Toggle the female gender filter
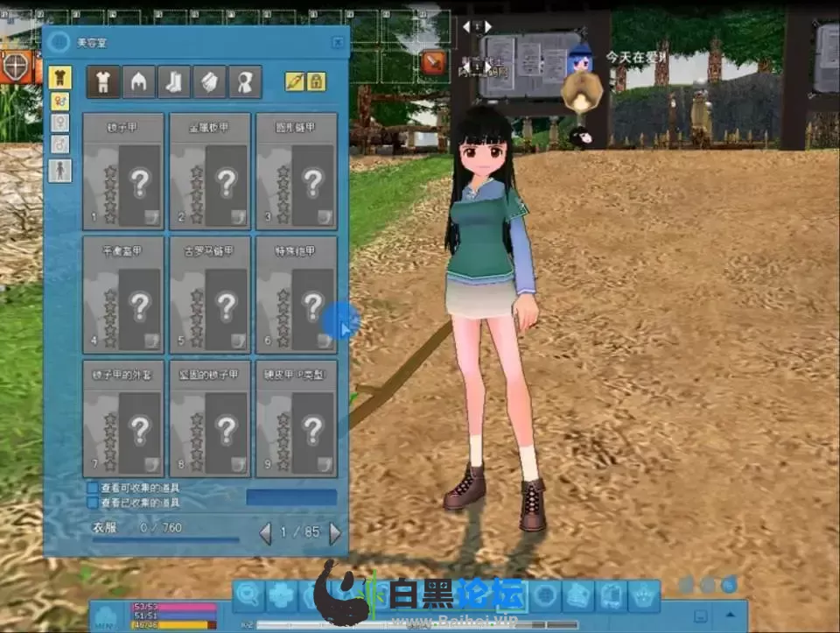This screenshot has width=840, height=633. 60,123
